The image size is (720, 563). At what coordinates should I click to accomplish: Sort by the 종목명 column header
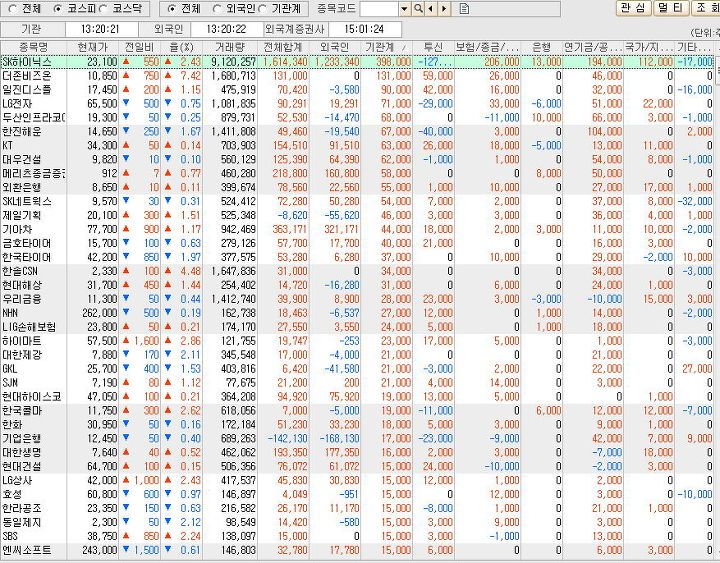click(x=34, y=47)
